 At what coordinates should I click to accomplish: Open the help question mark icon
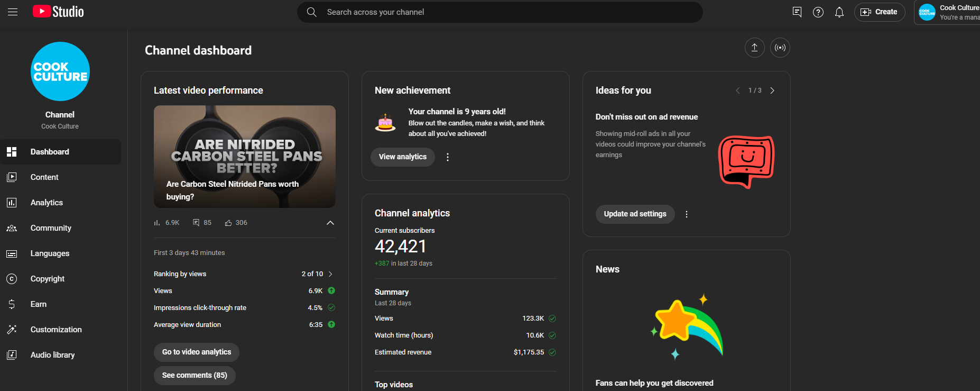(x=818, y=12)
